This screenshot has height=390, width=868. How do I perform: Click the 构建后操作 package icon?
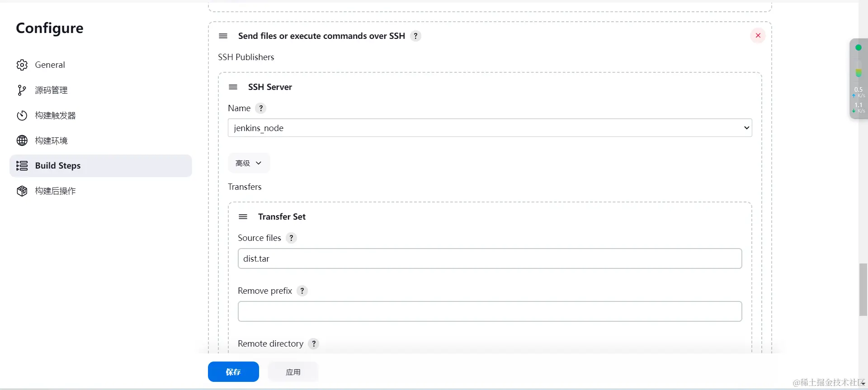pyautogui.click(x=22, y=191)
